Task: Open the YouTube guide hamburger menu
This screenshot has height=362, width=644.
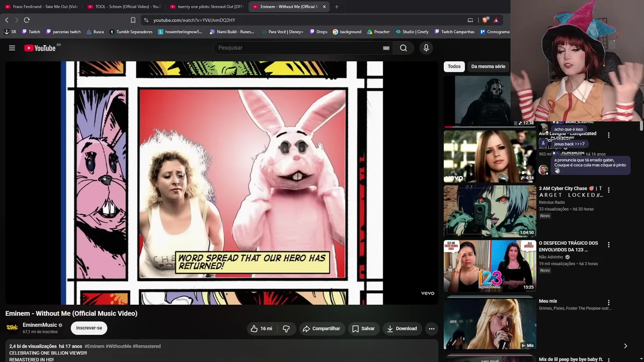Action: [12, 48]
